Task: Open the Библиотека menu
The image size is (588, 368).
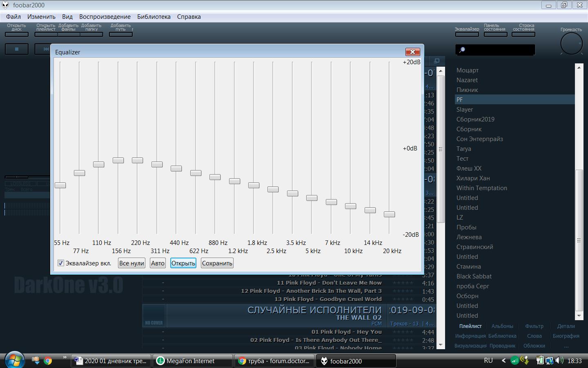Action: (x=154, y=17)
